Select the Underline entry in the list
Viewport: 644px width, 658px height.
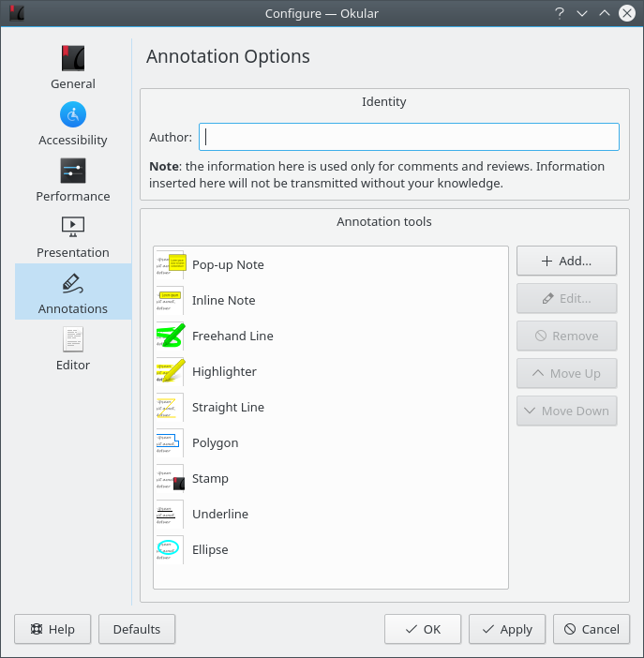(220, 515)
